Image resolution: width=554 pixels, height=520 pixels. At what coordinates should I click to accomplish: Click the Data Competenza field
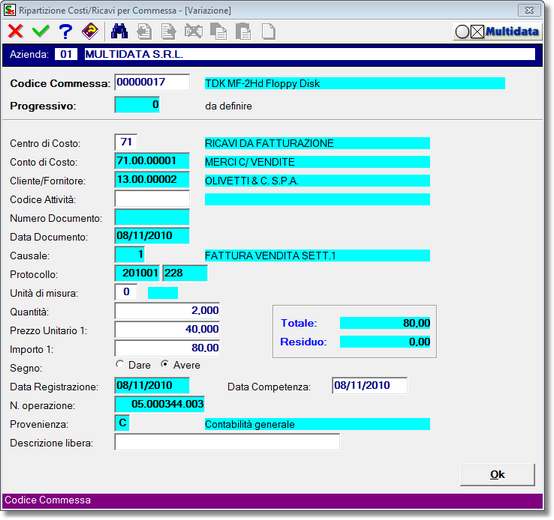pos(370,385)
